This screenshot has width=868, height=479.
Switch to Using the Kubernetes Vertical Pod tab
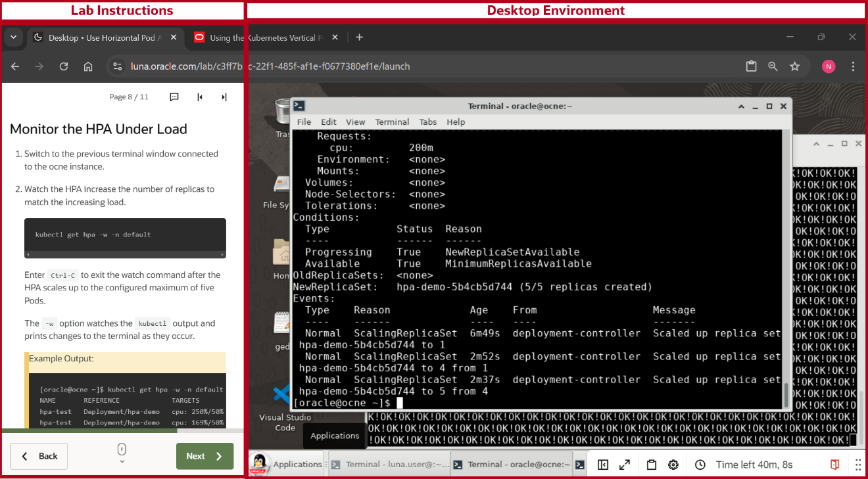tap(266, 37)
